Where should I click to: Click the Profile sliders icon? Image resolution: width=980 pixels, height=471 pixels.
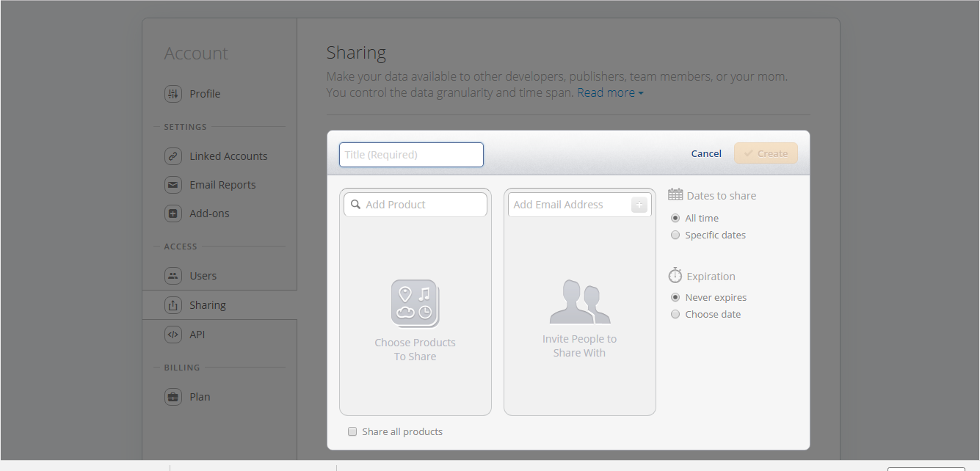[173, 94]
